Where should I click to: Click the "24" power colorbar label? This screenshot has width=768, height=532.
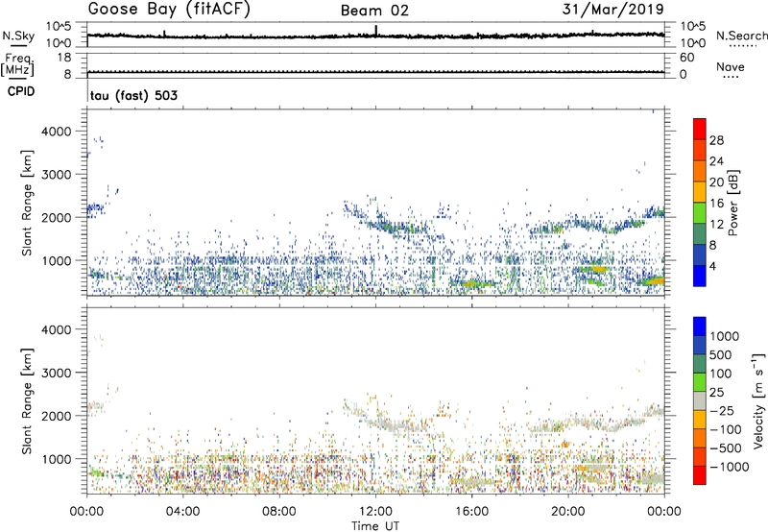pyautogui.click(x=716, y=161)
